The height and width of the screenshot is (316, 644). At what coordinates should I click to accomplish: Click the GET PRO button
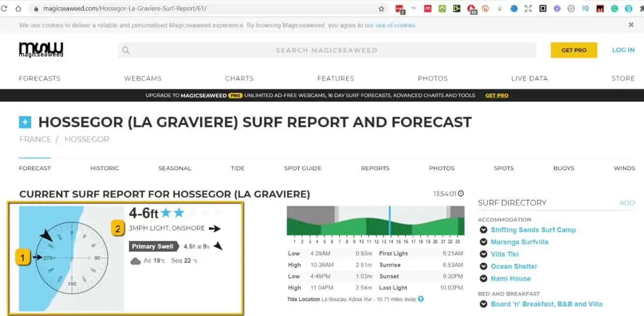coord(574,50)
